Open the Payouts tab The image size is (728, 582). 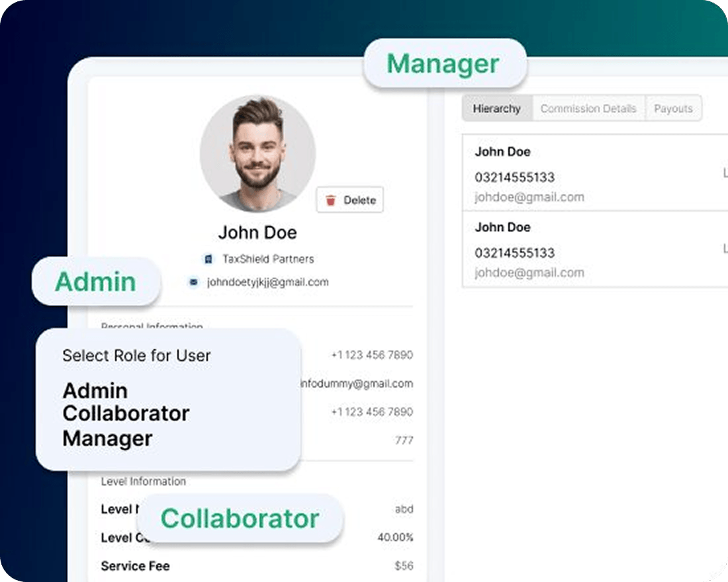coord(673,108)
